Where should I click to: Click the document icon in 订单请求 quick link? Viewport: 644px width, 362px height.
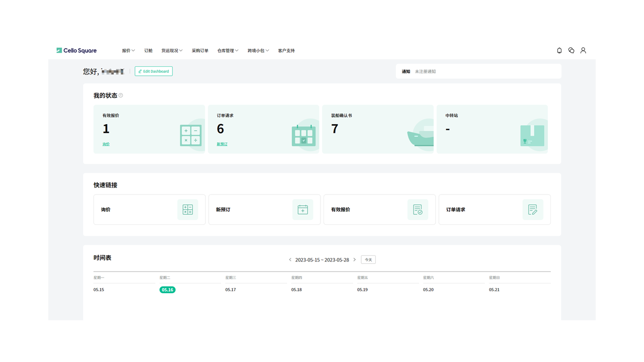point(532,209)
